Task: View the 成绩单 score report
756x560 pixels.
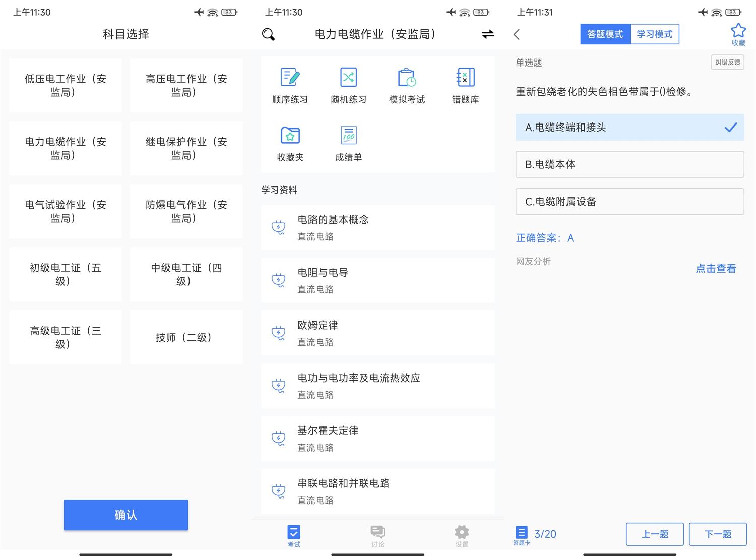Action: click(348, 143)
